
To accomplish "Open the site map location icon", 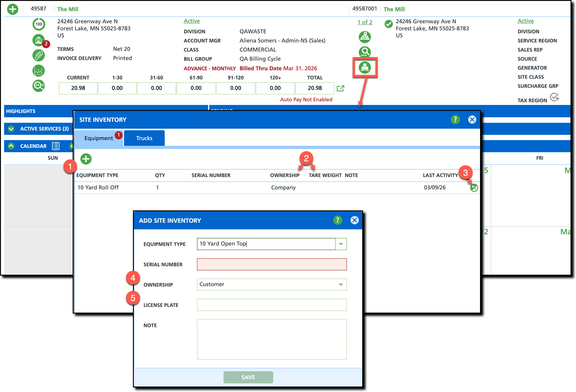I will [x=365, y=37].
